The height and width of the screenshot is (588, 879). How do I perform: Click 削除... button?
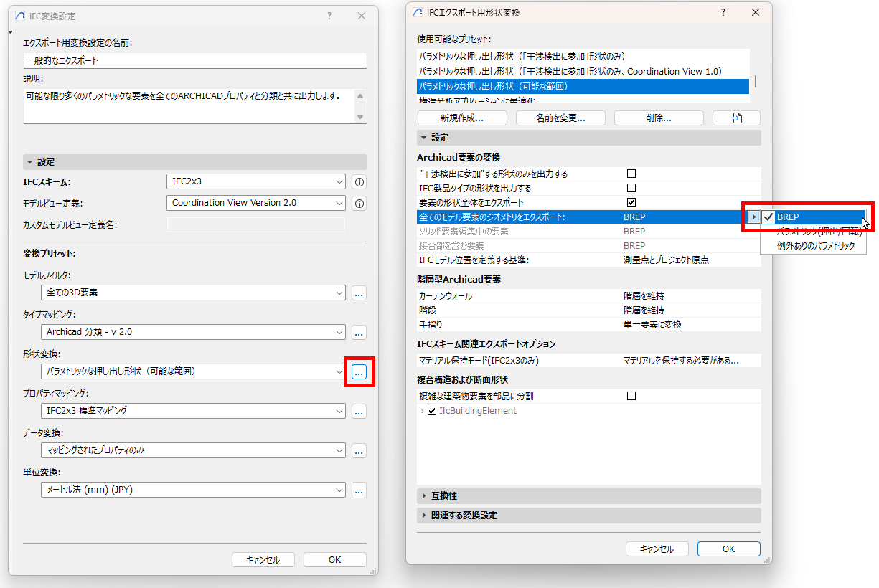tap(659, 118)
